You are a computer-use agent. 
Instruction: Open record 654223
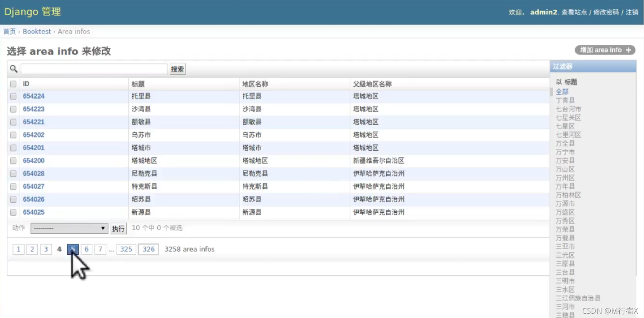coord(34,109)
